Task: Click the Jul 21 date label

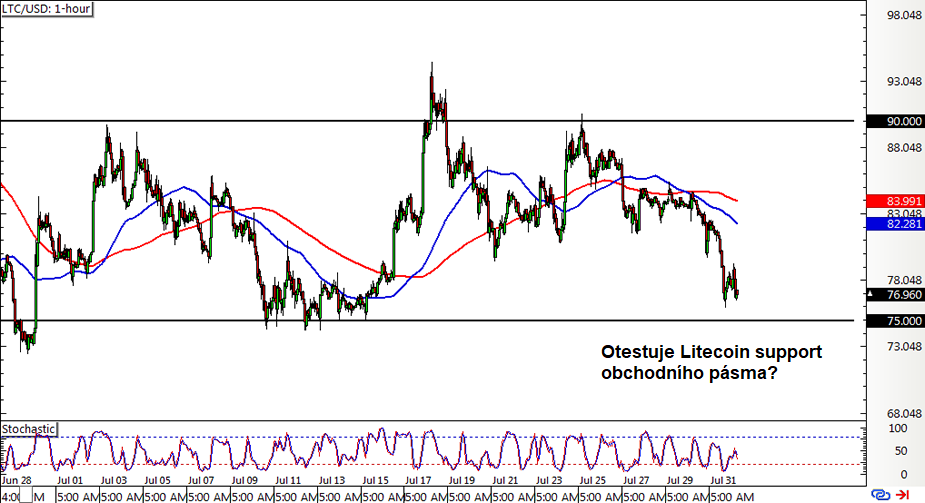Action: (506, 481)
